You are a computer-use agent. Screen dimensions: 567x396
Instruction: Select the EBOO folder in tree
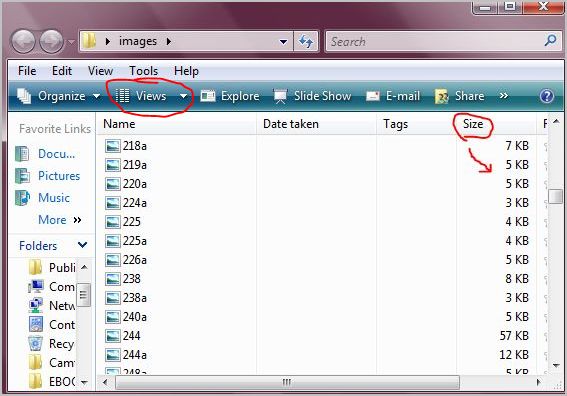[x=52, y=382]
